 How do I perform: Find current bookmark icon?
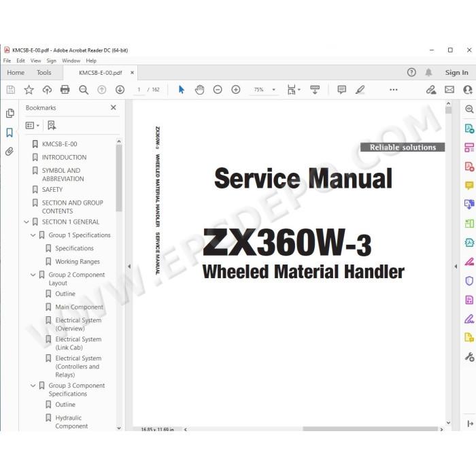52,125
